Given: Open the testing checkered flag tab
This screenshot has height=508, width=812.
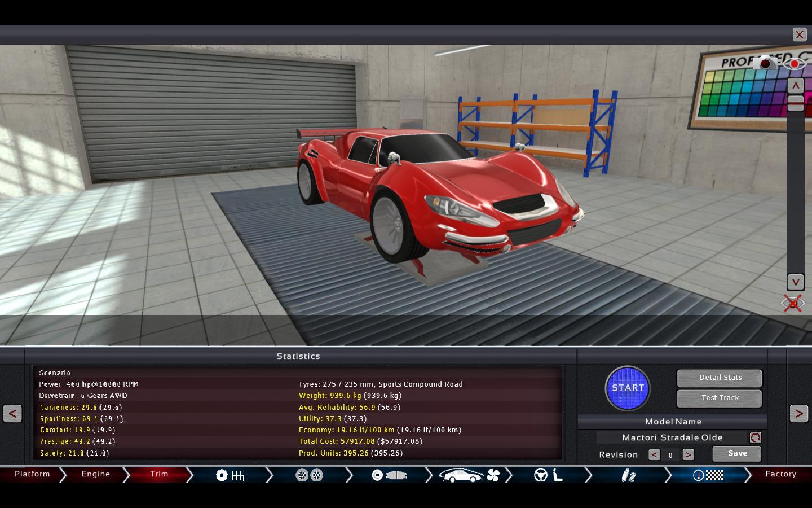Looking at the screenshot, I should coord(708,475).
